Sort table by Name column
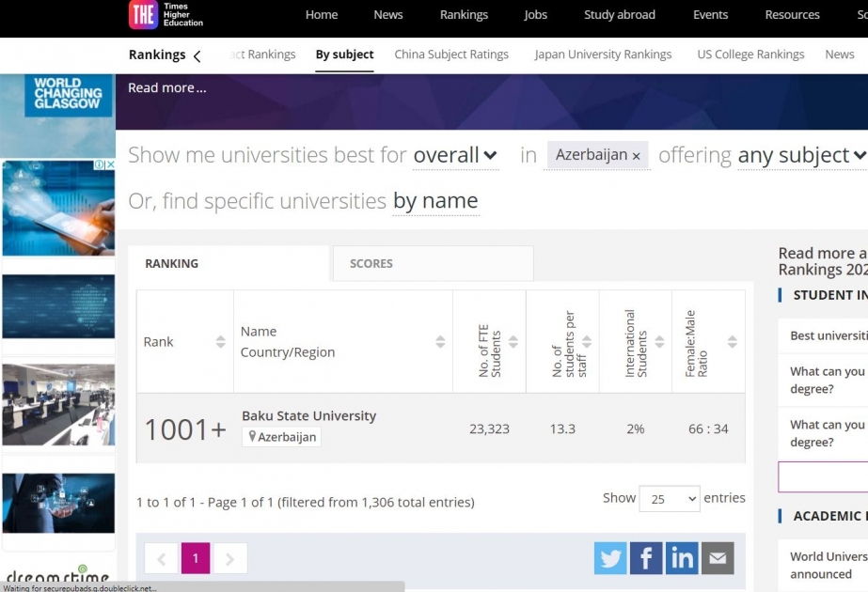This screenshot has height=592, width=868. point(440,341)
